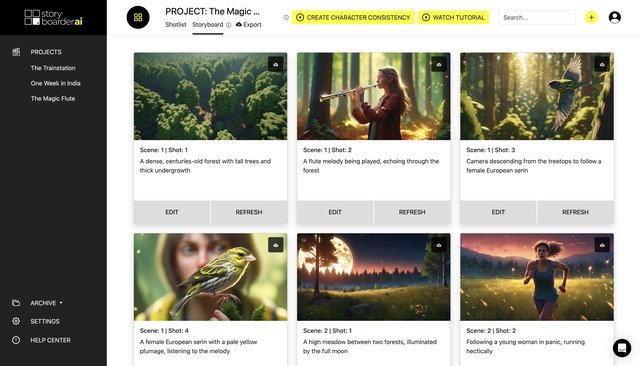The image size is (640, 366).
Task: Click the info icon before Create Character Consistency
Action: 286,18
